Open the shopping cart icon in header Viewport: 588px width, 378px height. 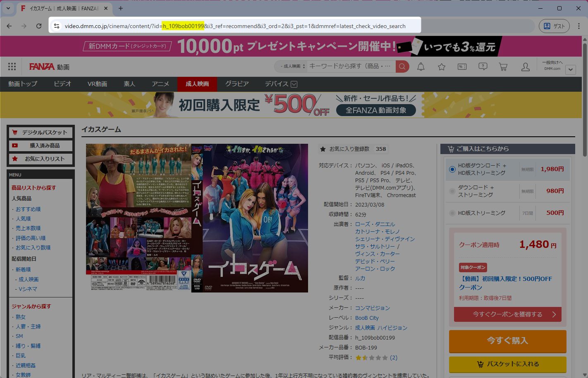pos(503,67)
